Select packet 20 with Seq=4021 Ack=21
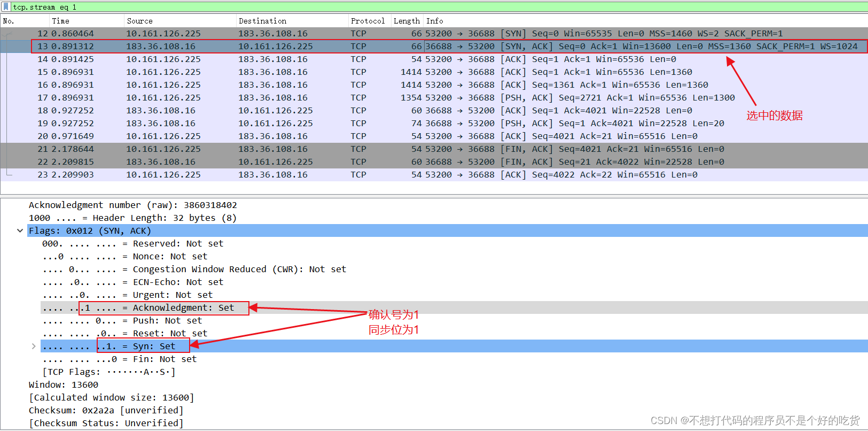Viewport: 868px width, 431px height. (434, 136)
